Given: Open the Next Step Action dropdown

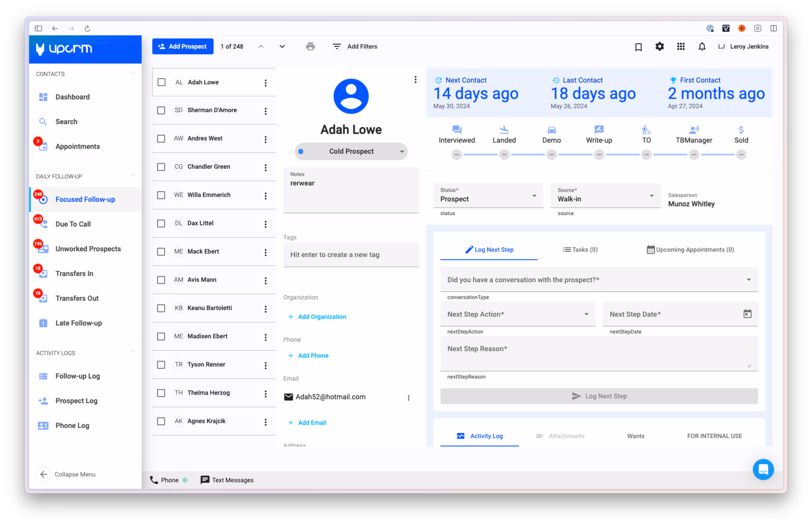Looking at the screenshot, I should pyautogui.click(x=518, y=314).
